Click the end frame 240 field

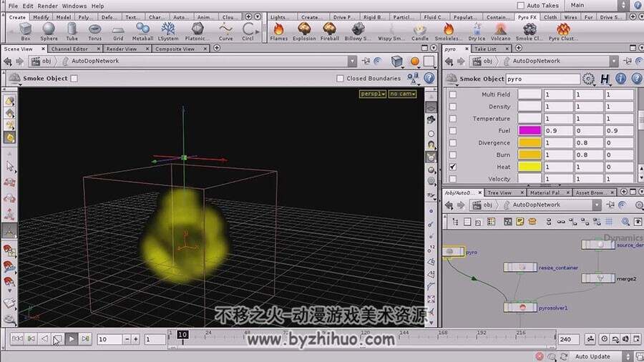point(568,339)
